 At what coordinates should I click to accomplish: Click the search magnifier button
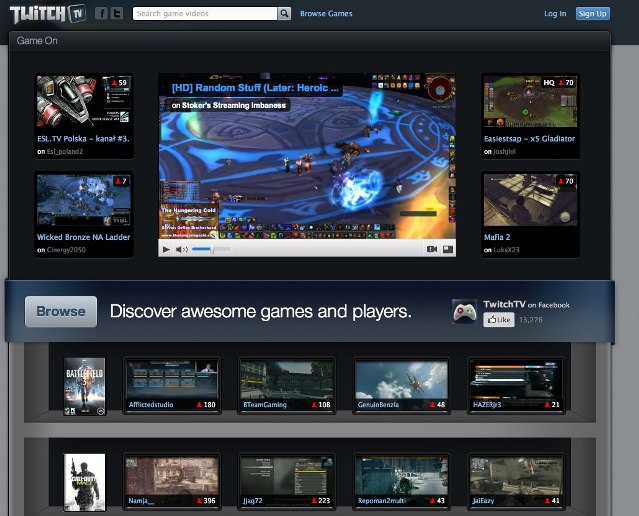[x=284, y=14]
